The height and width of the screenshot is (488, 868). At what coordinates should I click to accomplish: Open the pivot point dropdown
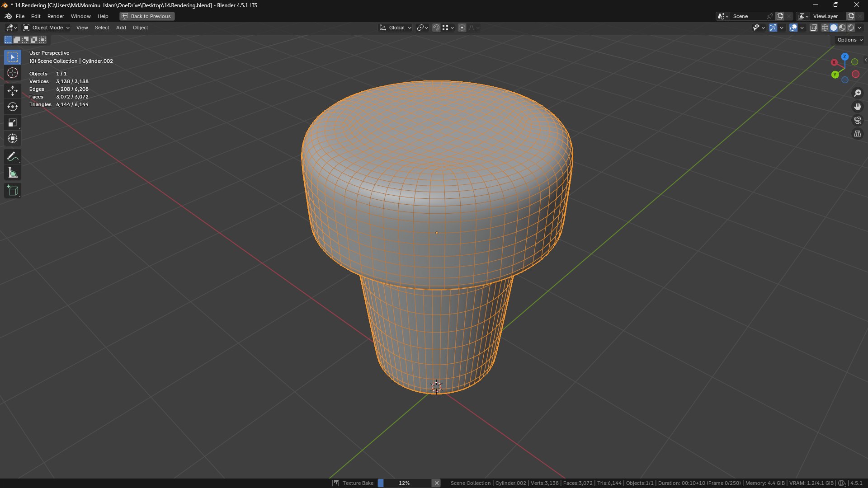click(x=422, y=28)
